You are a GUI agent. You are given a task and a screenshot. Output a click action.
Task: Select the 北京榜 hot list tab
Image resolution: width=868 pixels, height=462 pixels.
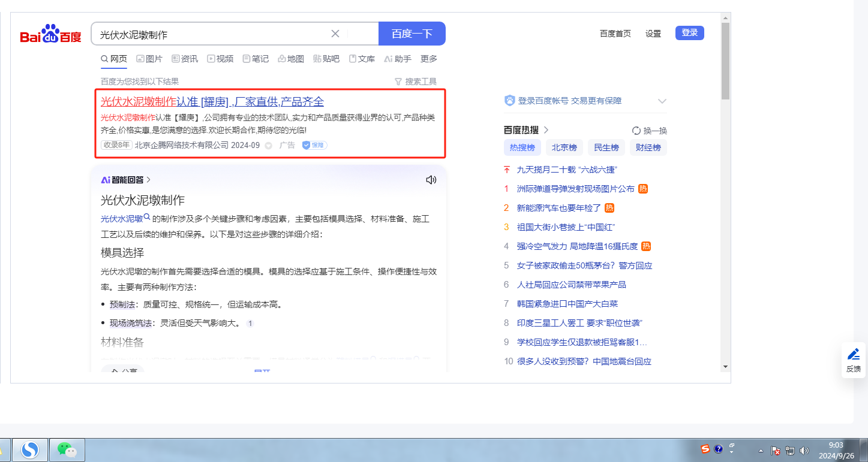click(x=564, y=147)
